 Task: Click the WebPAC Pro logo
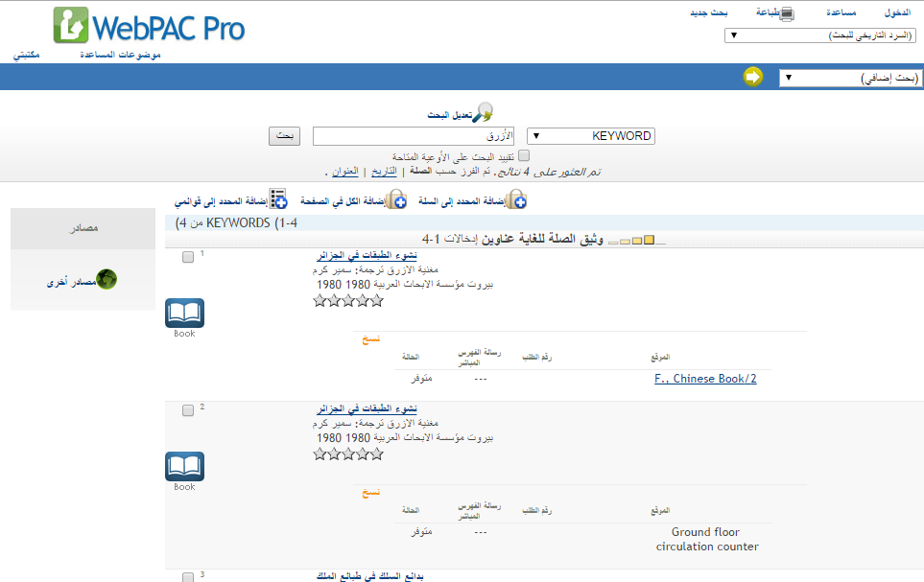(x=149, y=26)
